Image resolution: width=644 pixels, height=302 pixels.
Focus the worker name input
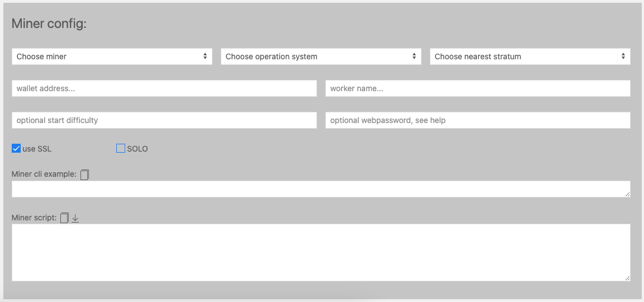pyautogui.click(x=478, y=88)
